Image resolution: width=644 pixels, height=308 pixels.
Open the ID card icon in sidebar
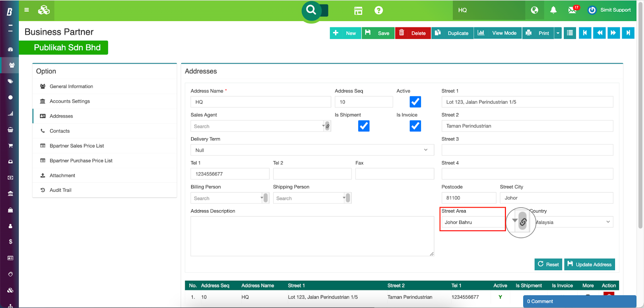point(10,258)
